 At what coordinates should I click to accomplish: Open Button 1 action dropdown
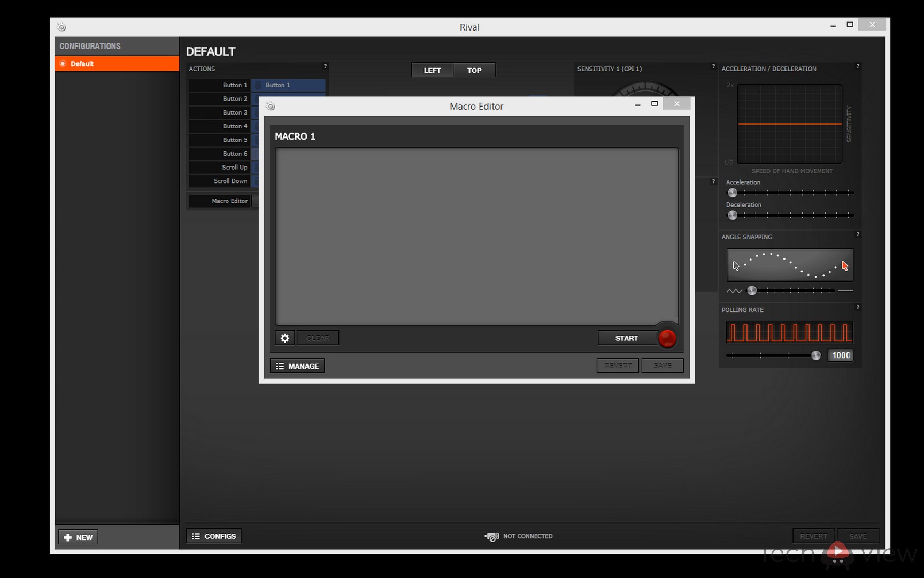click(x=288, y=85)
